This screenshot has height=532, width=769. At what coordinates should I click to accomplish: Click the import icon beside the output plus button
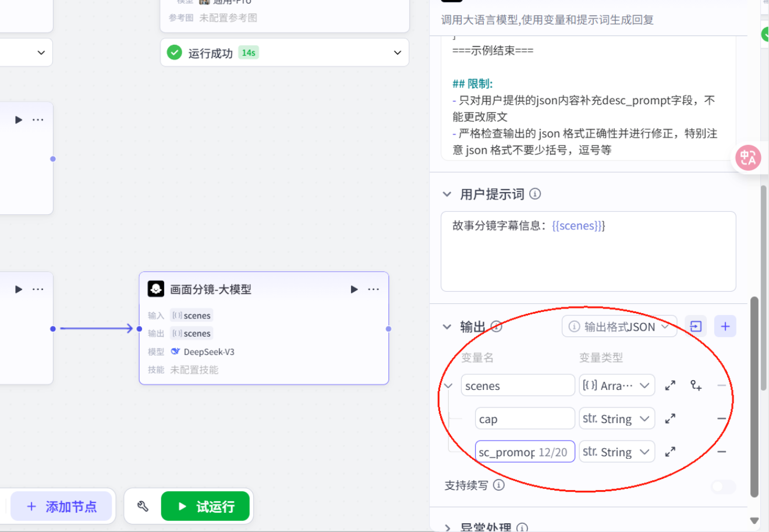[695, 326]
